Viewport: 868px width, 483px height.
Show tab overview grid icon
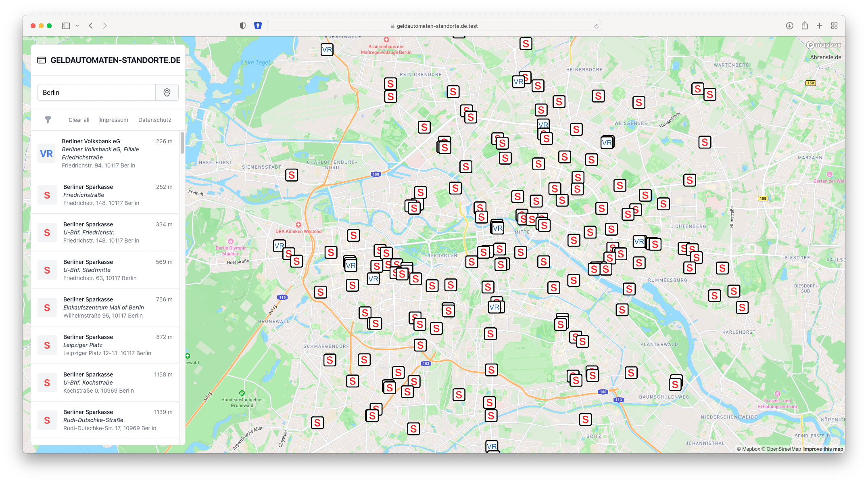(x=835, y=26)
